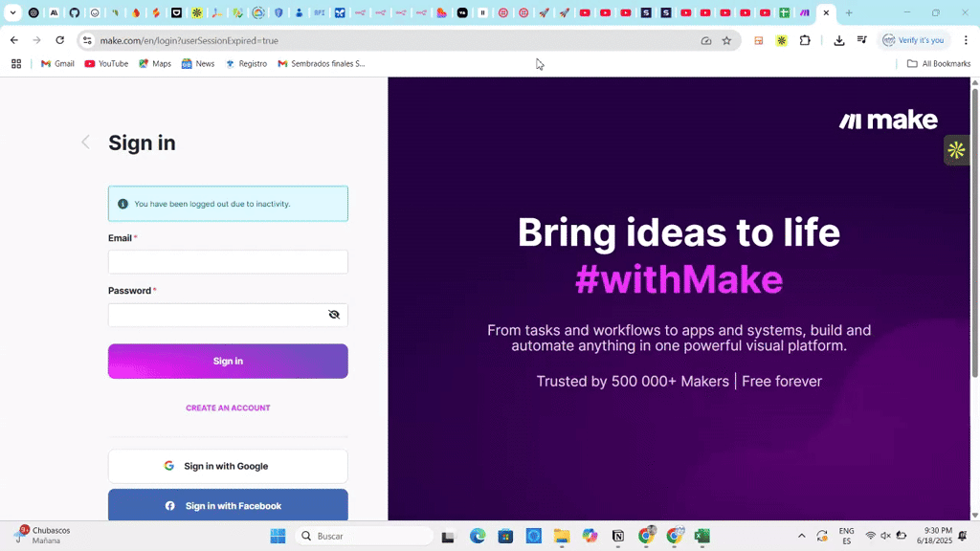Toggle password visibility eye icon
This screenshot has width=980, height=551.
[334, 314]
